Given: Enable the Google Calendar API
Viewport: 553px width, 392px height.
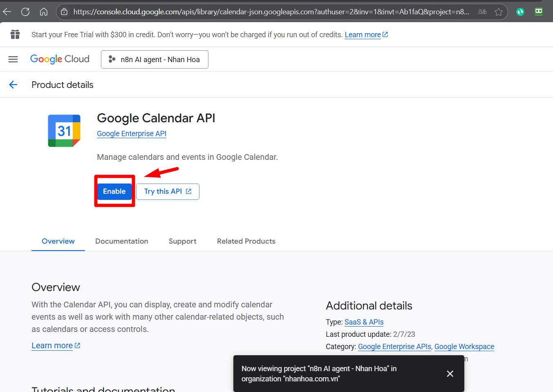Looking at the screenshot, I should pos(114,191).
